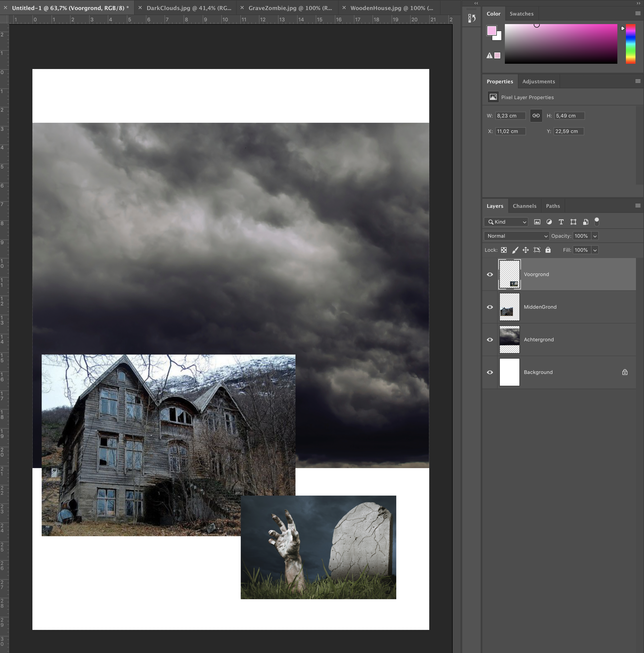Open the blending mode dropdown
The width and height of the screenshot is (644, 653).
pos(516,236)
